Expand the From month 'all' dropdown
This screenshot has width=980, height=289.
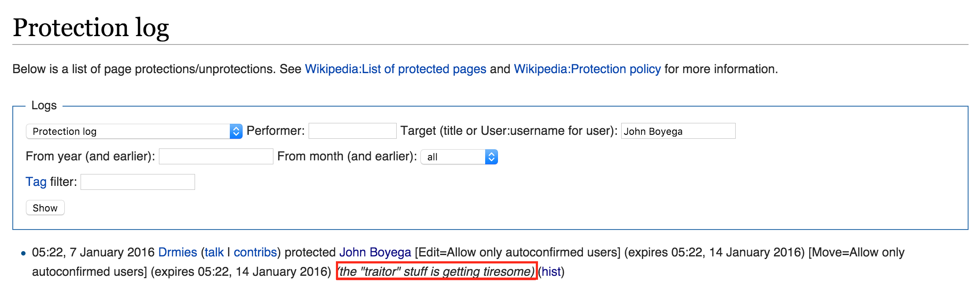pos(459,157)
